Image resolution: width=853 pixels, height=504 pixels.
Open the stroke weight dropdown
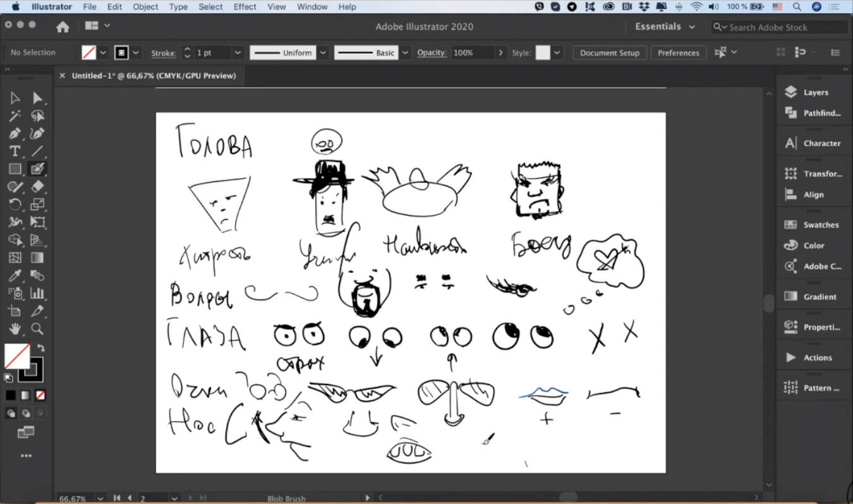point(238,53)
